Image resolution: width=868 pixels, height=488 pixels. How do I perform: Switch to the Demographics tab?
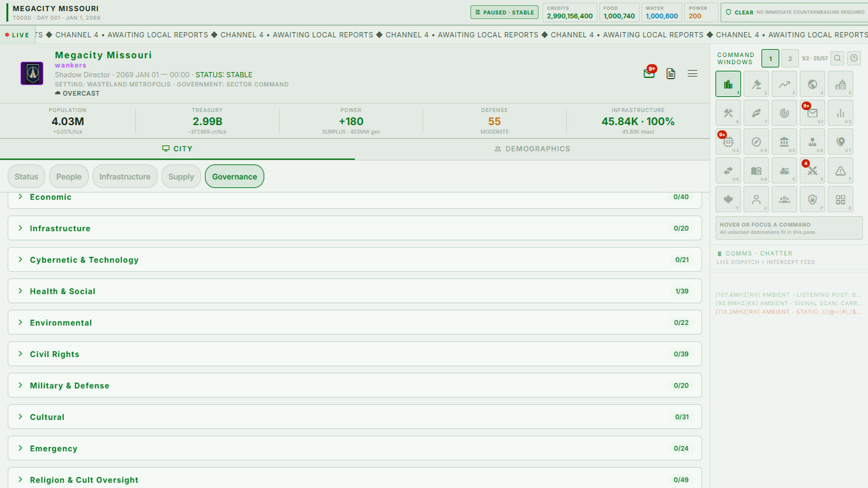click(x=532, y=149)
